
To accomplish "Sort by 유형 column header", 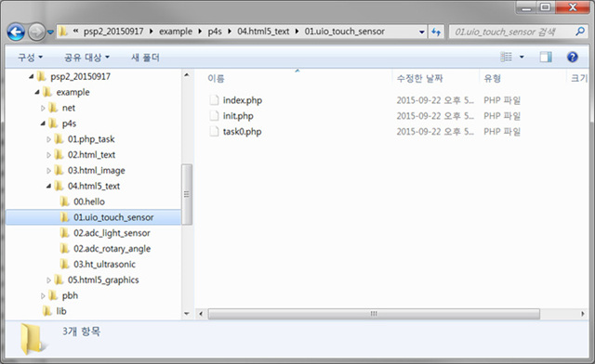I will point(493,79).
